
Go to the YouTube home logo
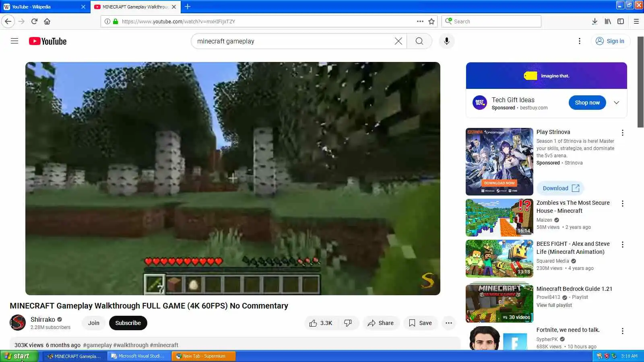(47, 41)
